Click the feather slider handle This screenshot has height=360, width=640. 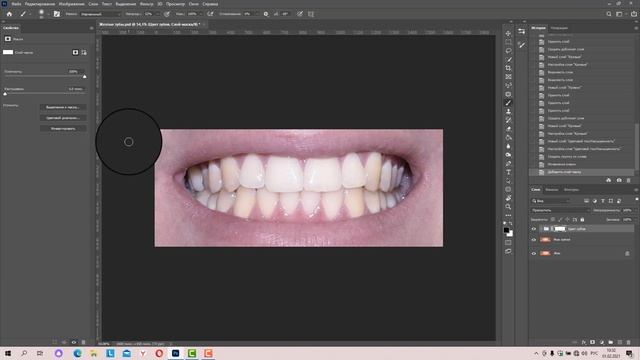5,94
